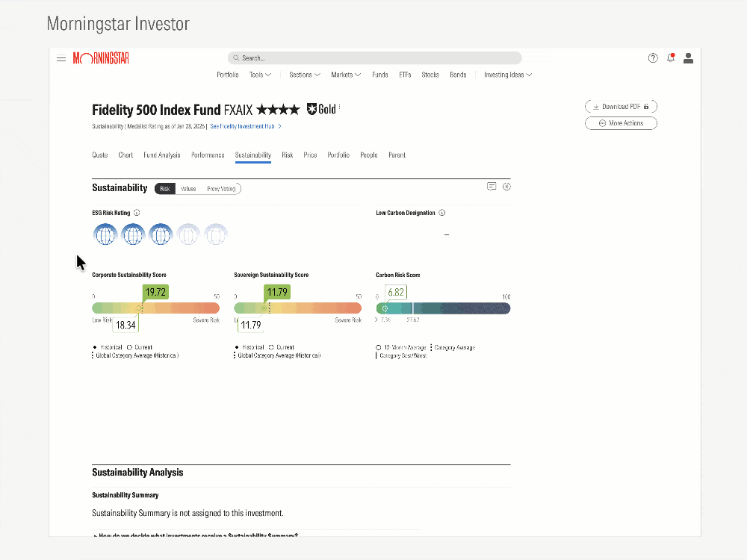Image resolution: width=747 pixels, height=560 pixels.
Task: Open the user account profile icon
Action: [x=688, y=58]
